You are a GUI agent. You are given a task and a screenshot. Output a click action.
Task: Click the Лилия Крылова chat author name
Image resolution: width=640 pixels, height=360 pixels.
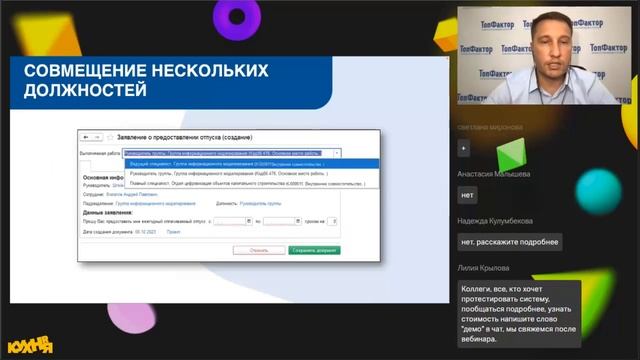(x=483, y=268)
